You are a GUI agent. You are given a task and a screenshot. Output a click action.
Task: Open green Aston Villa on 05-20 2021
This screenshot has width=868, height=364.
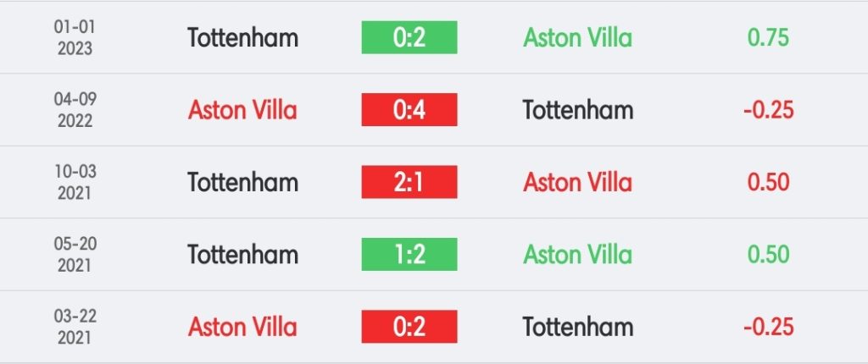click(577, 254)
